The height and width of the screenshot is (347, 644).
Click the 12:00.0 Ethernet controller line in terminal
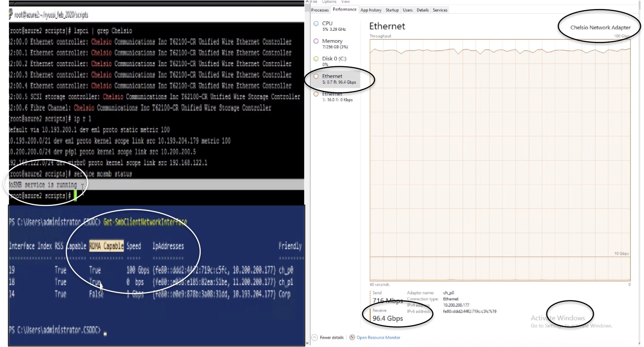(150, 42)
